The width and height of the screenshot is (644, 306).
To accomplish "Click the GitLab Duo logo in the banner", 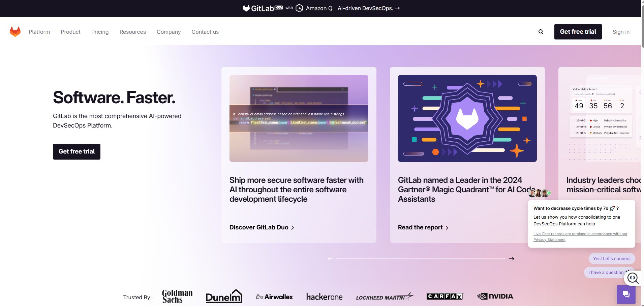I will 263,8.
